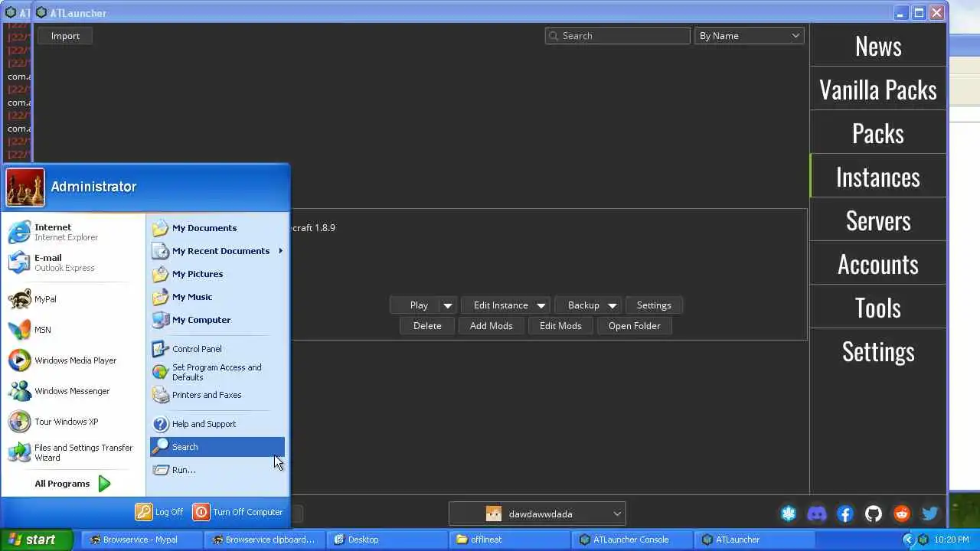The width and height of the screenshot is (980, 551).
Task: Switch to the Accounts tab
Action: tap(878, 264)
